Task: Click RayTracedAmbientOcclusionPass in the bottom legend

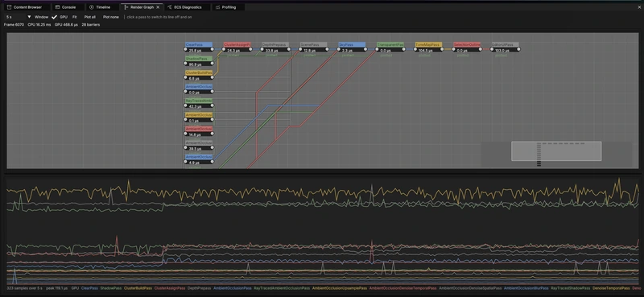Action: 283,288
